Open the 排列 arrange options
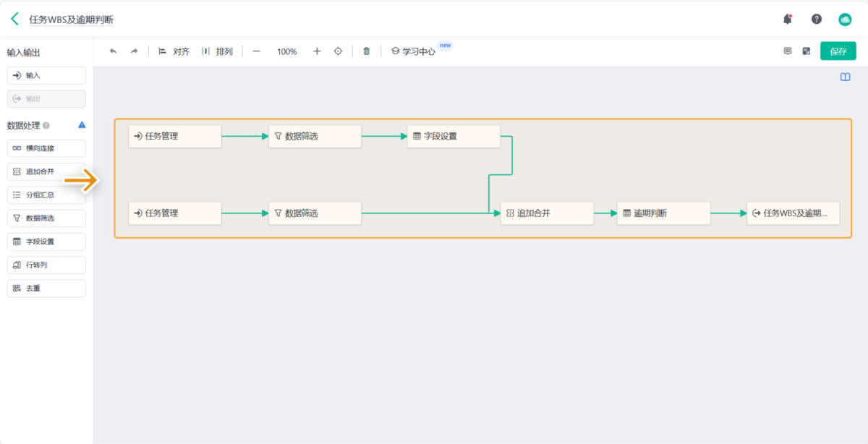Viewport: 868px width, 444px height. pos(217,51)
